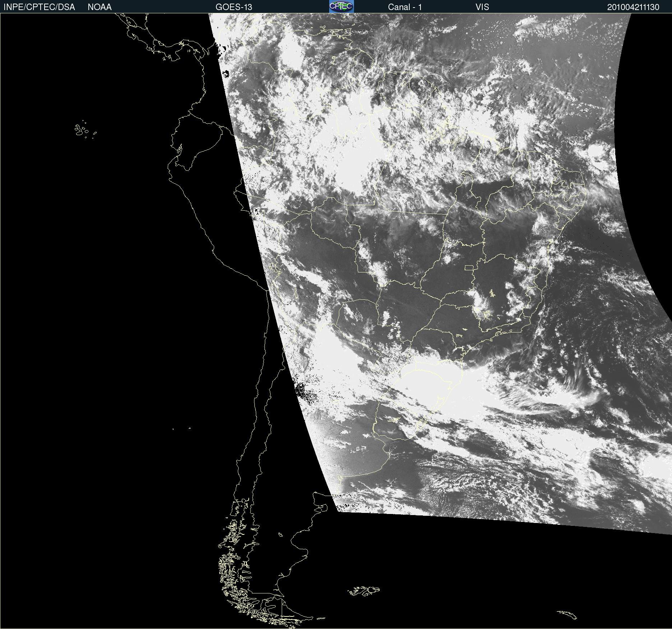This screenshot has height=629, width=672.
Task: Click the CPTEC logo in header
Action: click(x=341, y=6)
